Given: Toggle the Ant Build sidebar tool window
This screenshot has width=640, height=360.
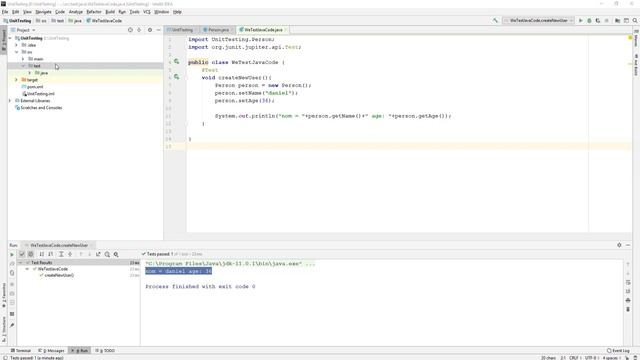Looking at the screenshot, I should tap(636, 64).
